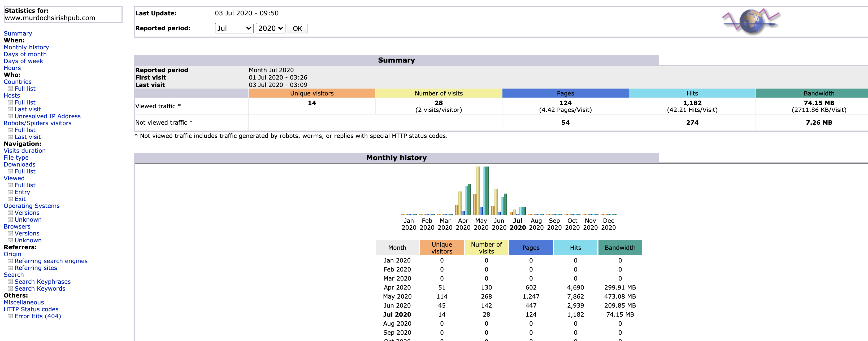Click the icon beside Viewed Entry
This screenshot has height=341, width=868.
[x=10, y=192]
